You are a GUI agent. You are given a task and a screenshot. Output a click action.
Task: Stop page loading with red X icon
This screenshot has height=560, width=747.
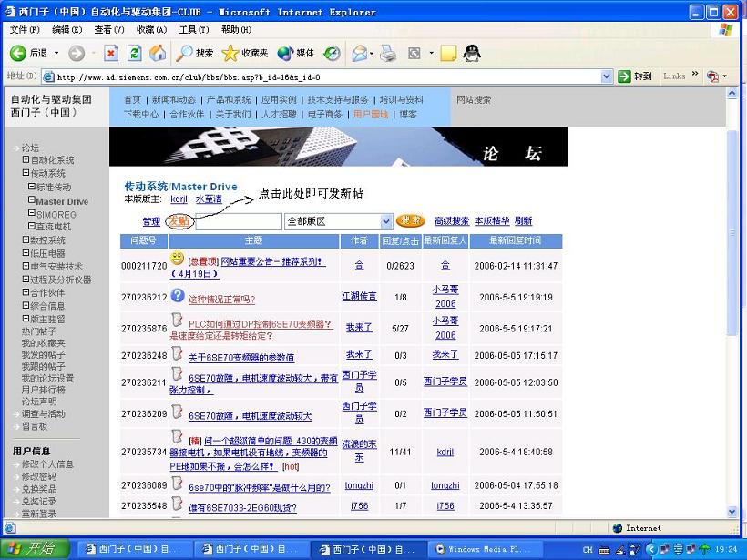point(111,53)
